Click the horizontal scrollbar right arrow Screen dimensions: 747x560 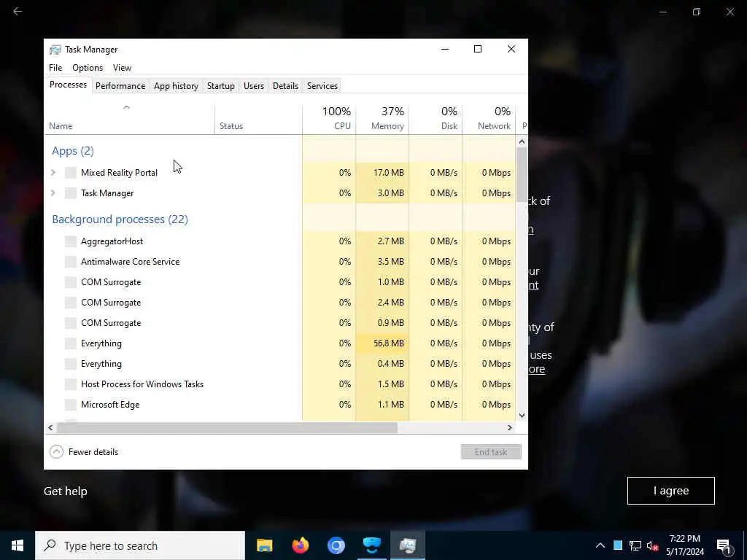pyautogui.click(x=510, y=427)
